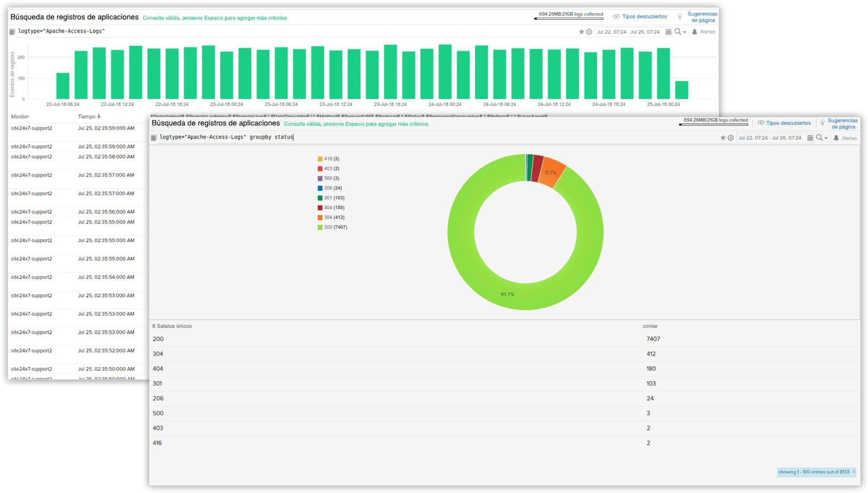Open the date range selector Jul 22 - Jul 26
Image resolution: width=868 pixels, height=493 pixels.
tap(770, 138)
